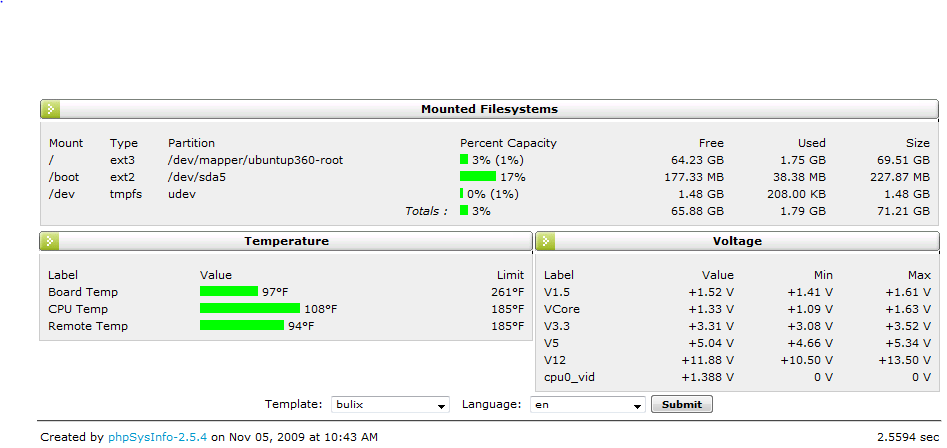Click the ext2 type cell
The height and width of the screenshot is (448, 947).
point(122,177)
